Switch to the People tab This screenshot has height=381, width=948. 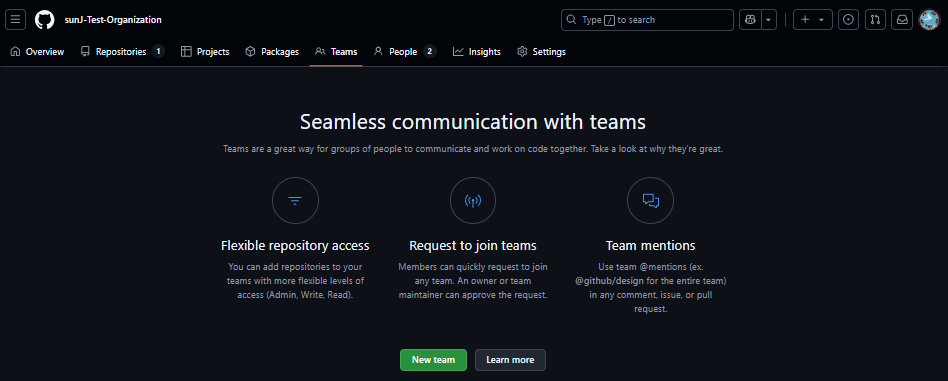click(x=404, y=52)
